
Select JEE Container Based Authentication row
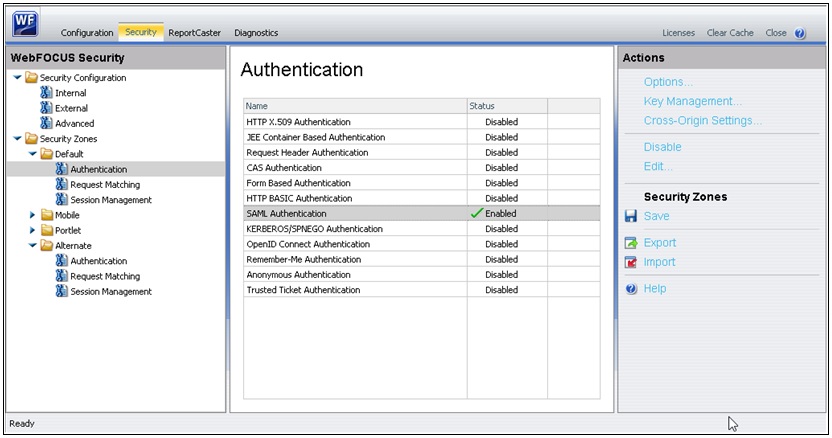pos(422,137)
